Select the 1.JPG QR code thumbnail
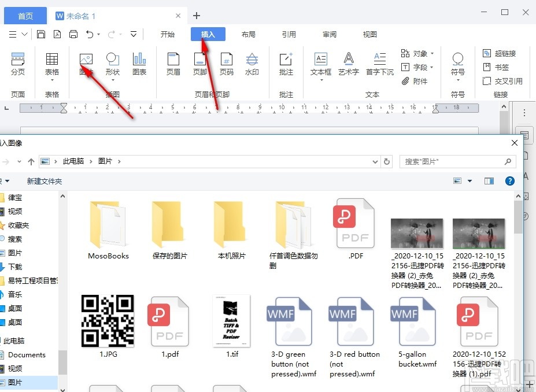The height and width of the screenshot is (392, 536). (x=108, y=321)
